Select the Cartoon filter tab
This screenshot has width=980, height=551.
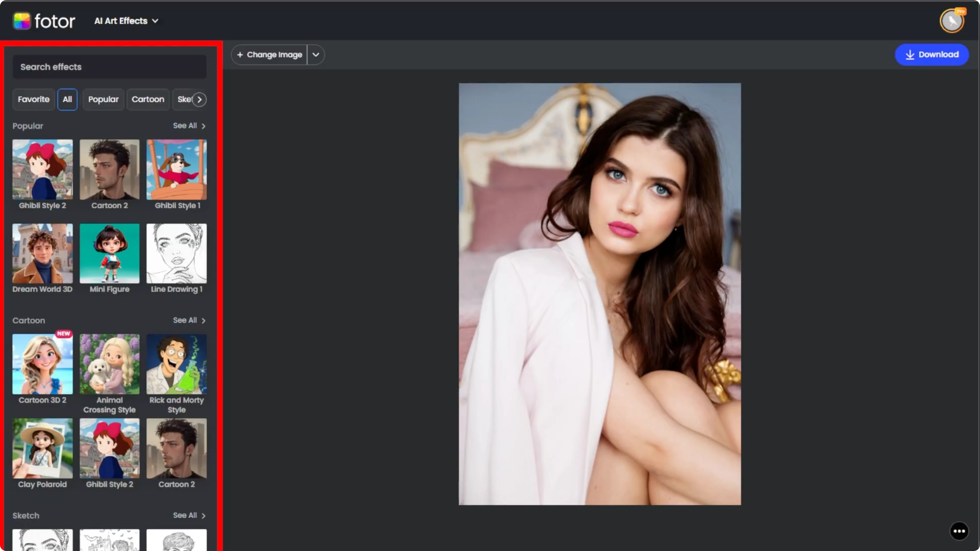click(x=148, y=99)
